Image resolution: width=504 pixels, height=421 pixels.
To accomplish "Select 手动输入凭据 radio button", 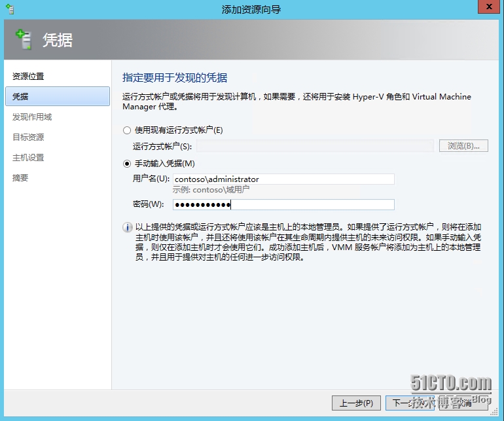I will [127, 164].
